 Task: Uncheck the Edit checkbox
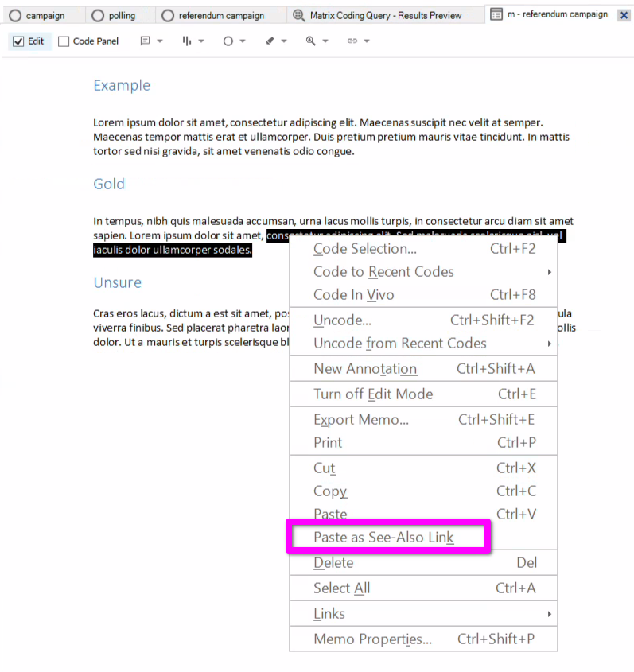(x=19, y=41)
